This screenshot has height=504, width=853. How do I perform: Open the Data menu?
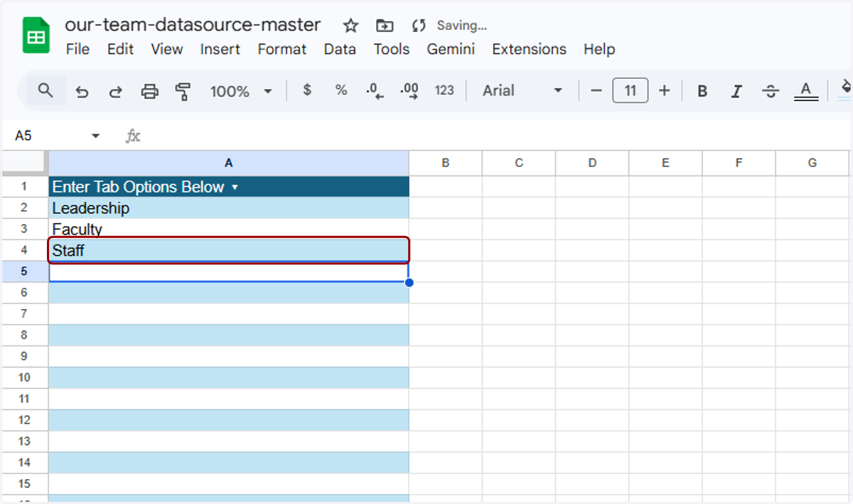[x=340, y=49]
